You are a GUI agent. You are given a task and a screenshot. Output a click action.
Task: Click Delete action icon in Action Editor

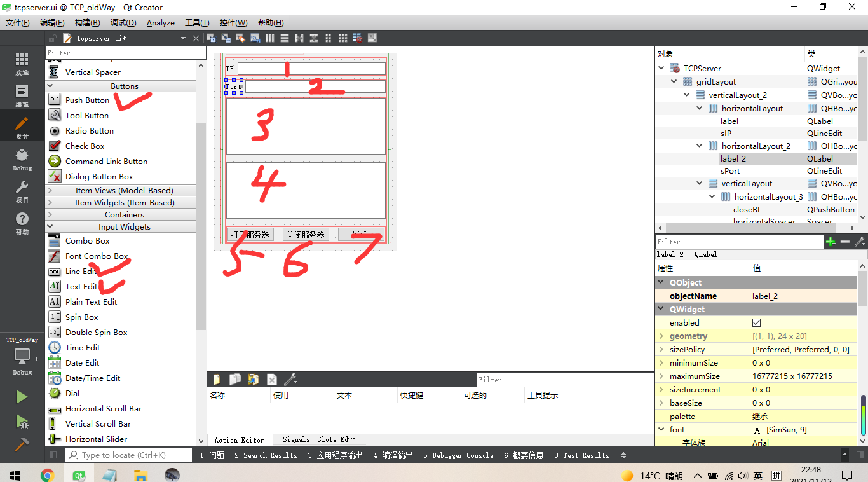[272, 380]
